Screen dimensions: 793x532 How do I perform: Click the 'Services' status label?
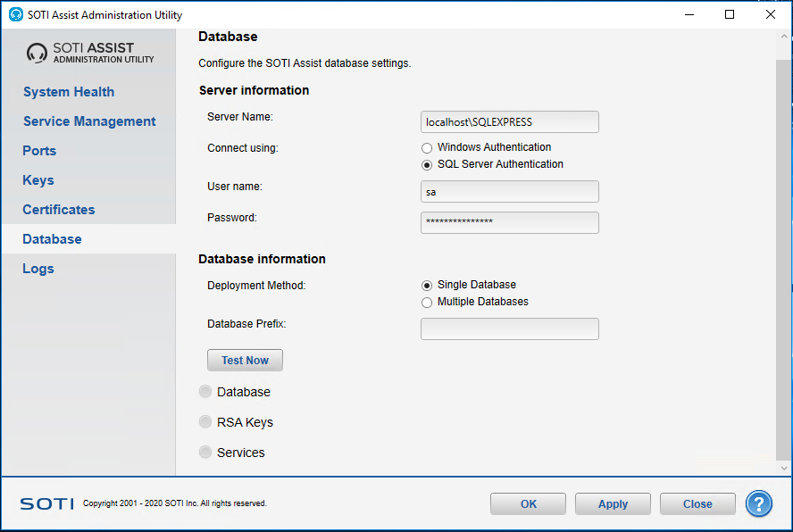click(x=241, y=453)
